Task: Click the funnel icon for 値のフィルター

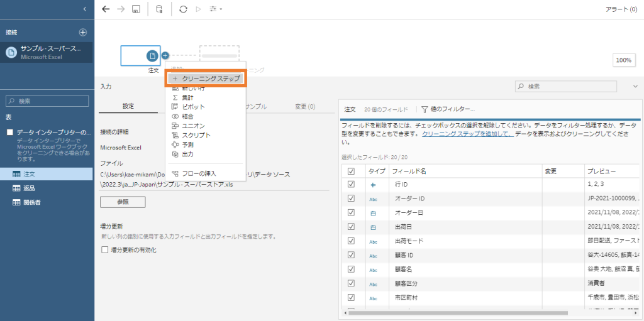Action: click(425, 109)
